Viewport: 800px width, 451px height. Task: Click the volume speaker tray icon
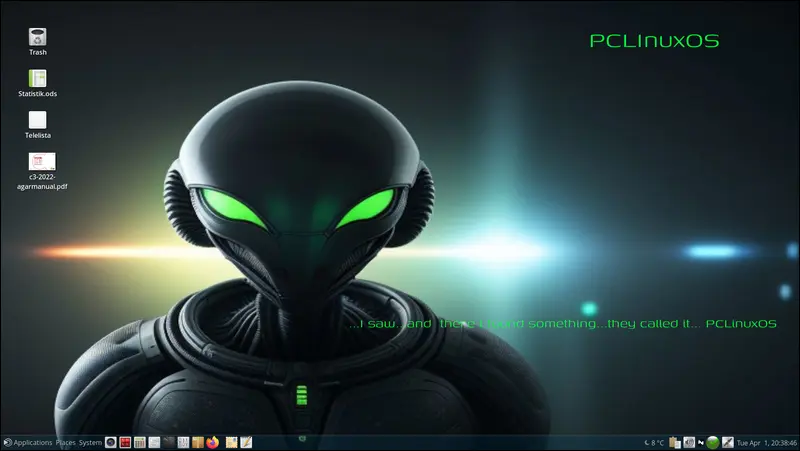(x=689, y=442)
